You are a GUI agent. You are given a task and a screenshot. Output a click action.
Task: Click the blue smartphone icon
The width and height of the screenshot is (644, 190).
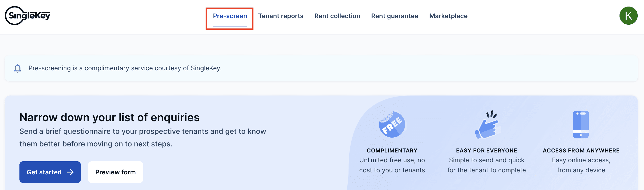(581, 124)
